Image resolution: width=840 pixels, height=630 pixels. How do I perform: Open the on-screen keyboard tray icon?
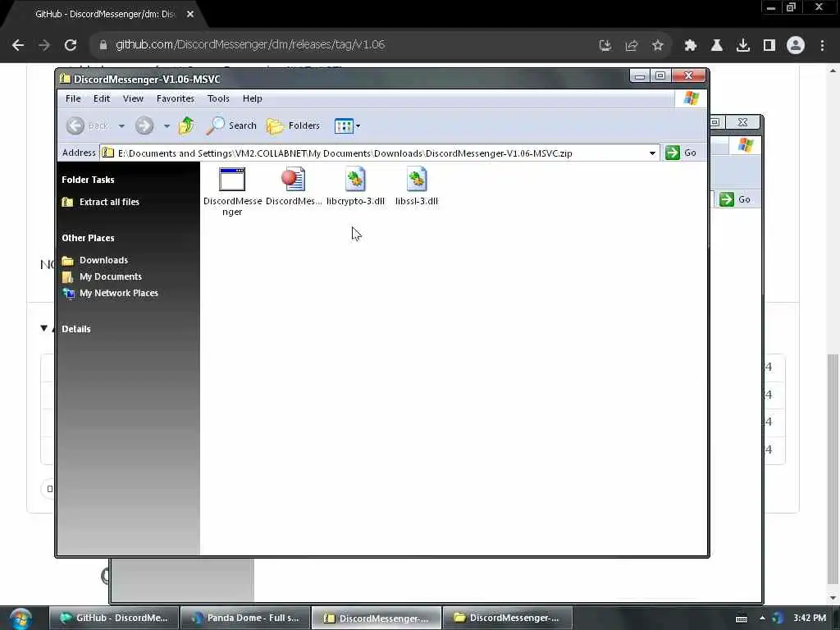click(742, 619)
